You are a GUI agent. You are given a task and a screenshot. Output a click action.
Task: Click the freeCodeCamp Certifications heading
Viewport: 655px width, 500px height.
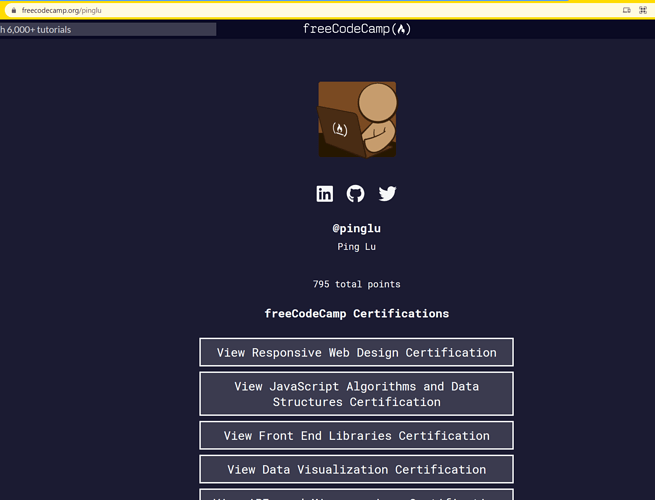tap(356, 314)
